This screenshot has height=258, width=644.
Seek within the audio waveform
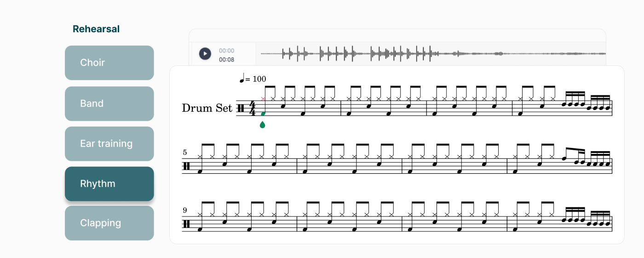point(431,53)
